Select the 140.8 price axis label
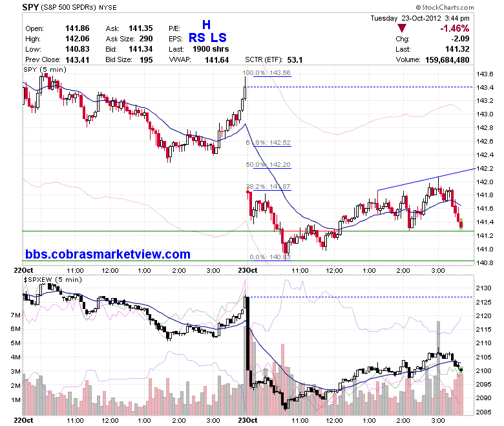 click(485, 262)
